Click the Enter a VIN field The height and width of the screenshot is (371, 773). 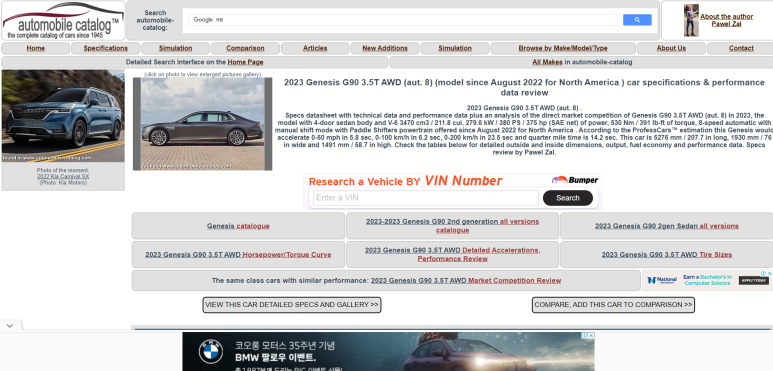point(426,198)
